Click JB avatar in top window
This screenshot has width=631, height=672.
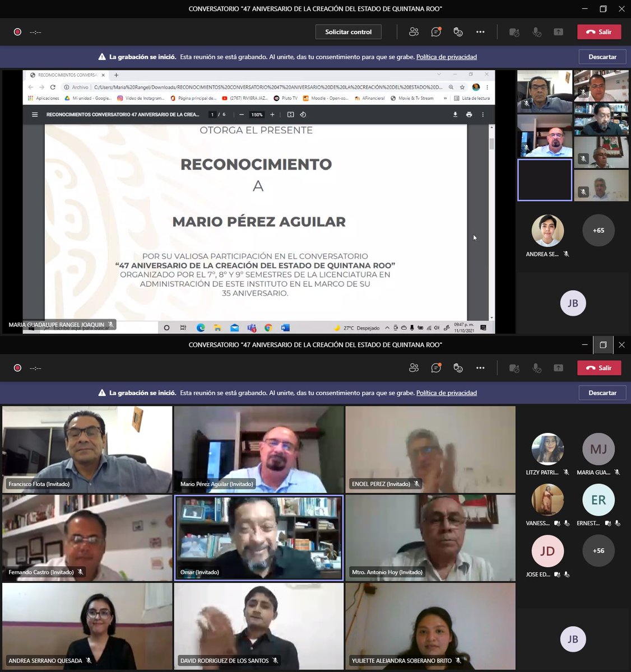[x=573, y=303]
